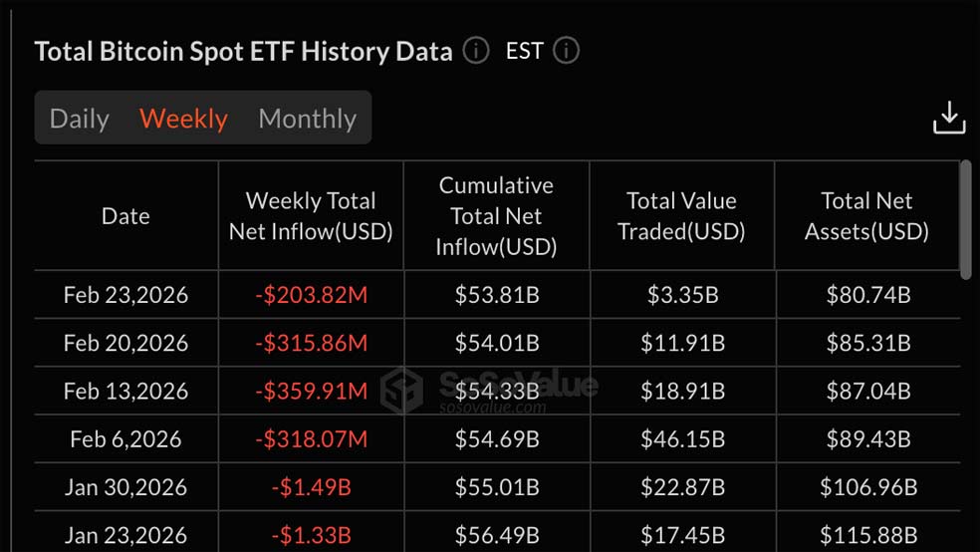980x552 pixels.
Task: Switch to the Daily tab
Action: tap(79, 119)
